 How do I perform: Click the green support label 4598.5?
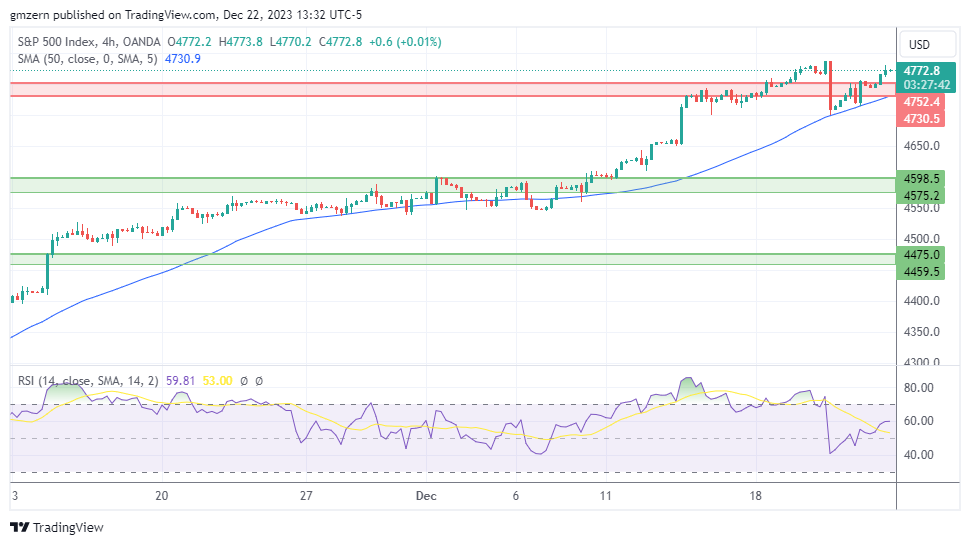(921, 179)
